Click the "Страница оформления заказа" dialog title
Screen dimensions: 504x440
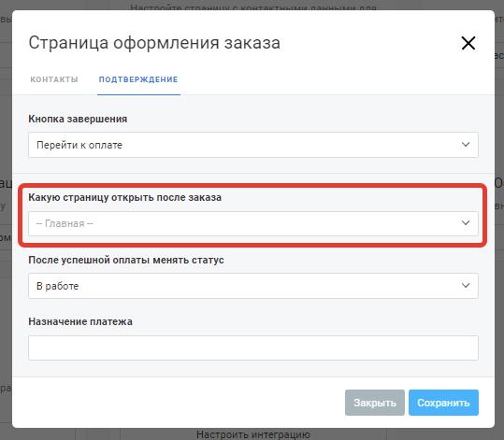tap(154, 43)
